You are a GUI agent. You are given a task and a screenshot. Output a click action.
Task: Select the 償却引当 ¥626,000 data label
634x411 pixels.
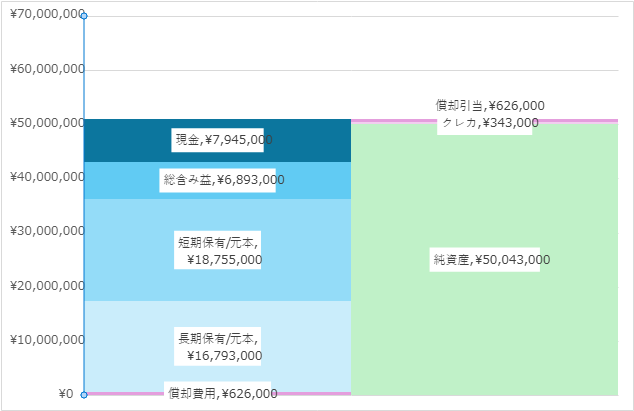pos(490,106)
